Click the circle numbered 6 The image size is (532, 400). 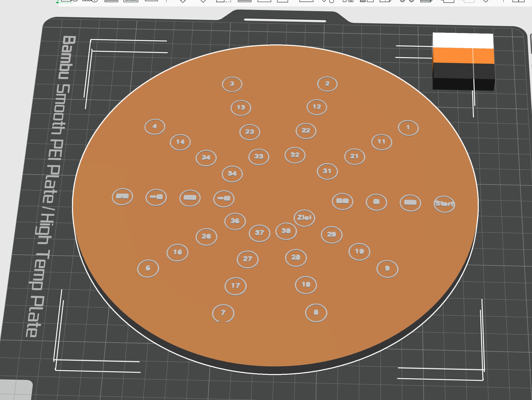[x=148, y=268]
